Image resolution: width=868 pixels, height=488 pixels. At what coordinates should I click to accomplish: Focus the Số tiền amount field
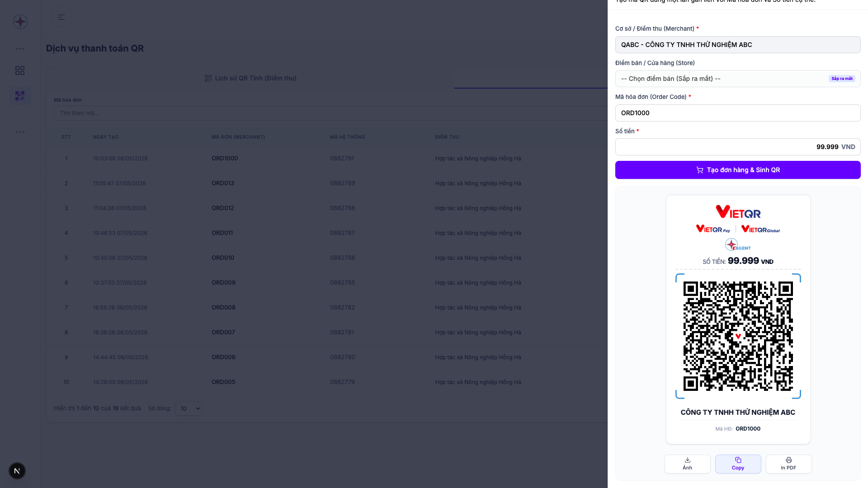tap(738, 147)
